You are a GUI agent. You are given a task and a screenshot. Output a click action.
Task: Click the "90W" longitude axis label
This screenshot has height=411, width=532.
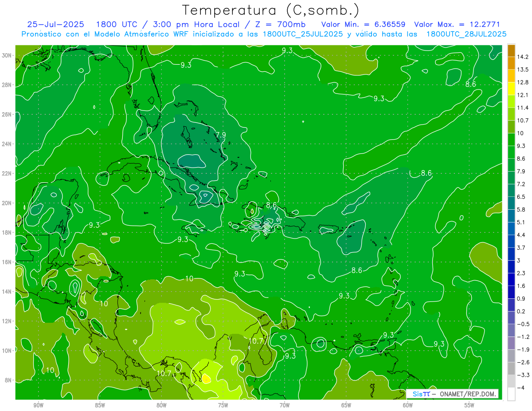38,405
